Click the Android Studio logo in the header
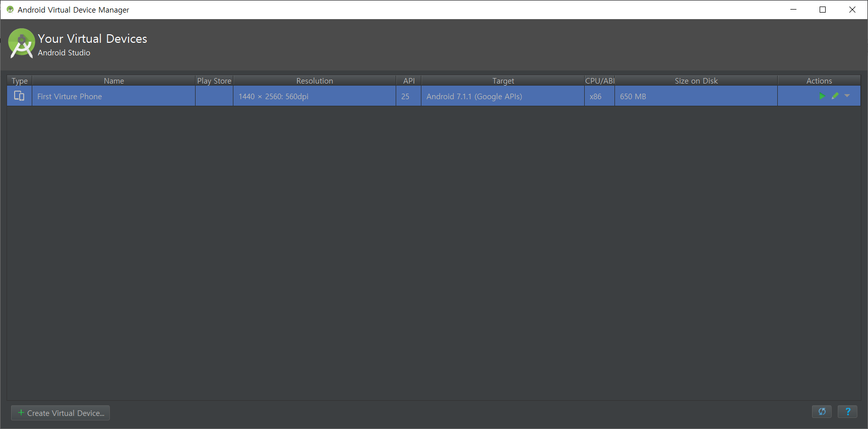This screenshot has width=868, height=429. coord(22,43)
